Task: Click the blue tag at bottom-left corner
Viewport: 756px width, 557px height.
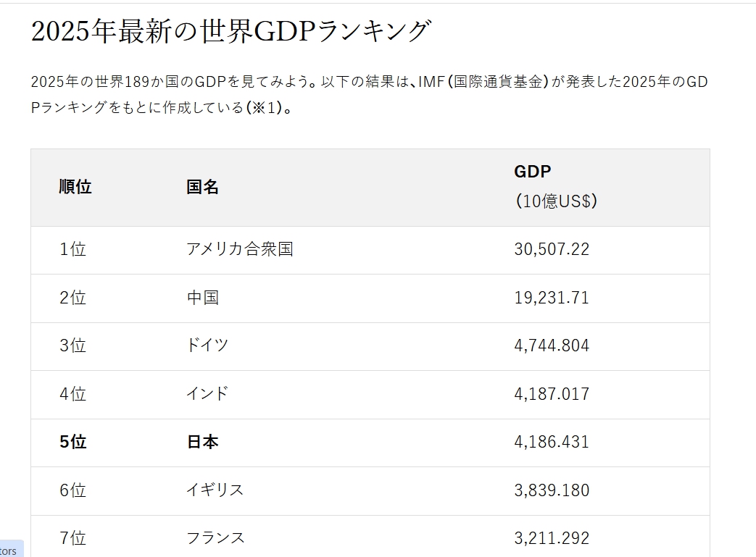Action: (10, 550)
